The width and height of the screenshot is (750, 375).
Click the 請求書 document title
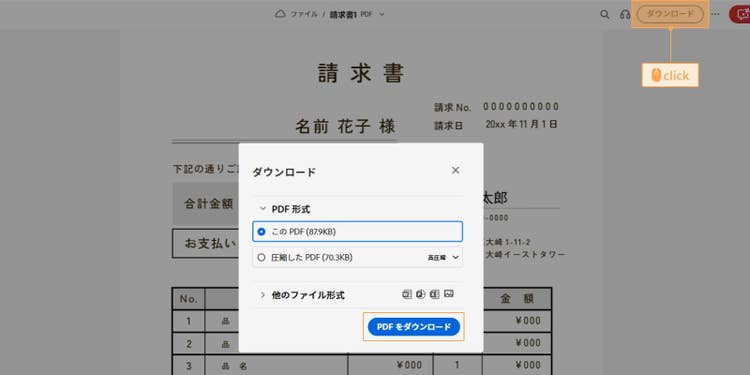362,73
